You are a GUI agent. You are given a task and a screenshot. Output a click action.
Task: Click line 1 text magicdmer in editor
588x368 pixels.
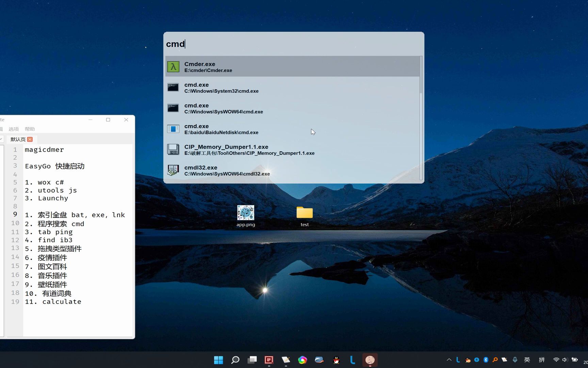pos(44,150)
